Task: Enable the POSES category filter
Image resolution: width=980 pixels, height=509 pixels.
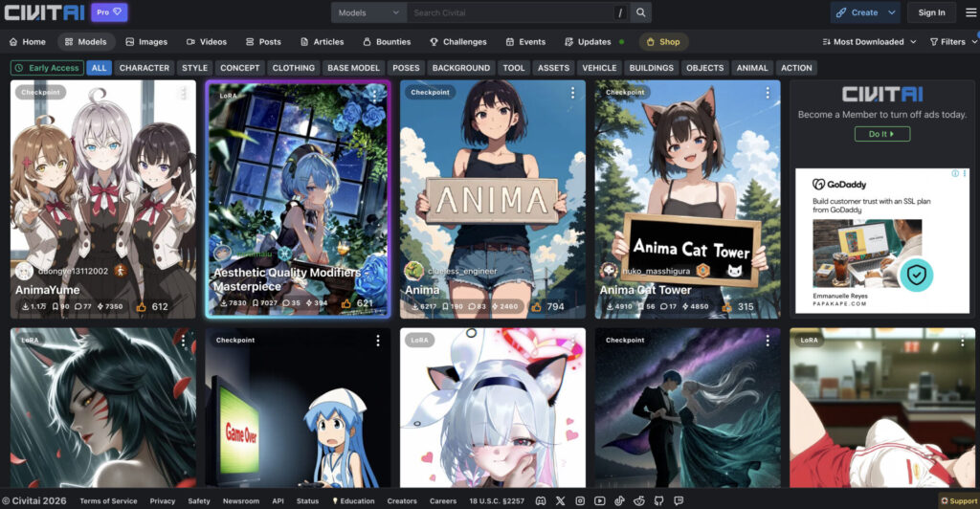Action: [406, 68]
